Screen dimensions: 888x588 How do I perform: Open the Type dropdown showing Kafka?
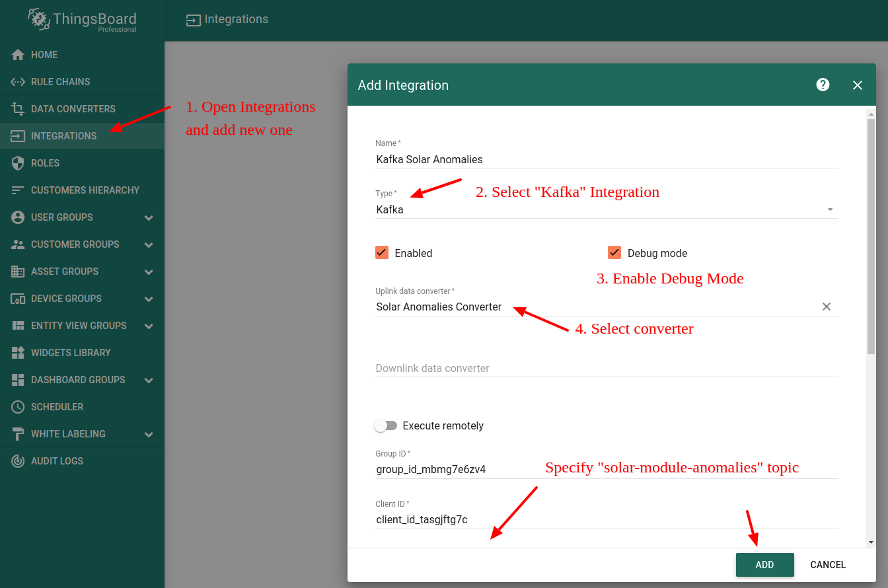[607, 209]
